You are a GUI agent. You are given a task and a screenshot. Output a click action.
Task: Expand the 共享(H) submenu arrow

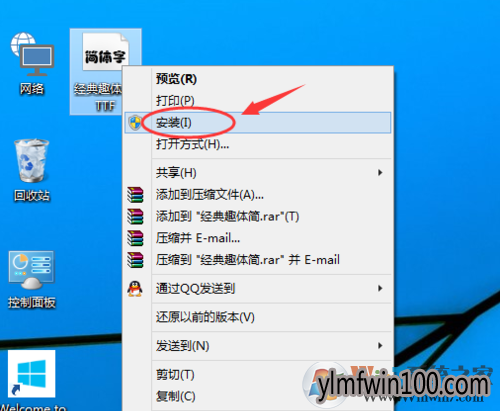click(380, 173)
